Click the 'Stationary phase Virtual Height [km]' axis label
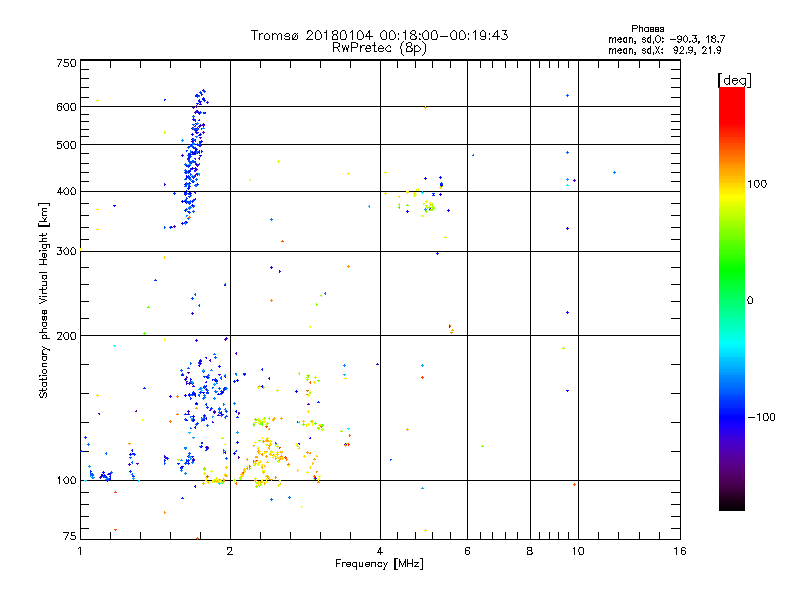The image size is (800, 600). (x=44, y=300)
